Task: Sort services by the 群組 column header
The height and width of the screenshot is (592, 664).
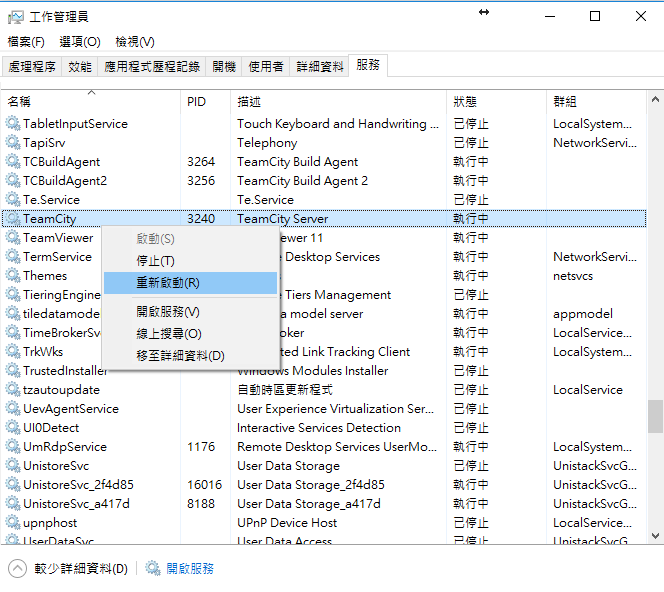Action: point(596,102)
